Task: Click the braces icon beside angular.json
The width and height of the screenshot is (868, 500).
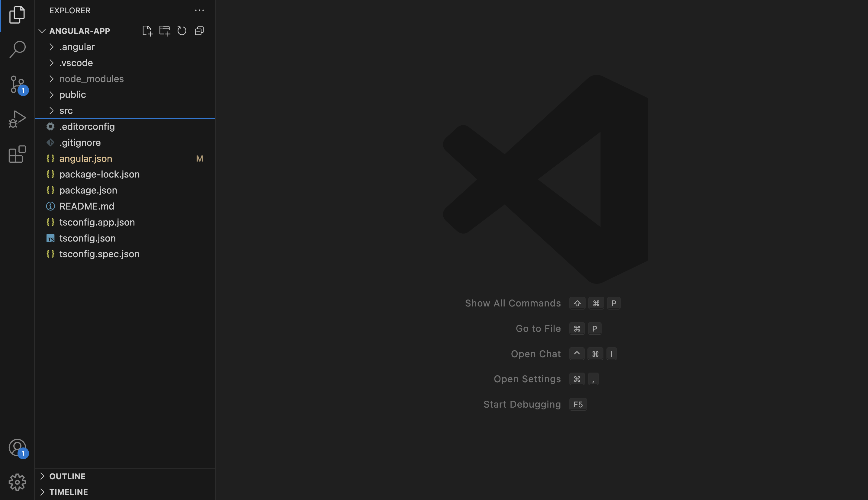Action: pos(50,158)
